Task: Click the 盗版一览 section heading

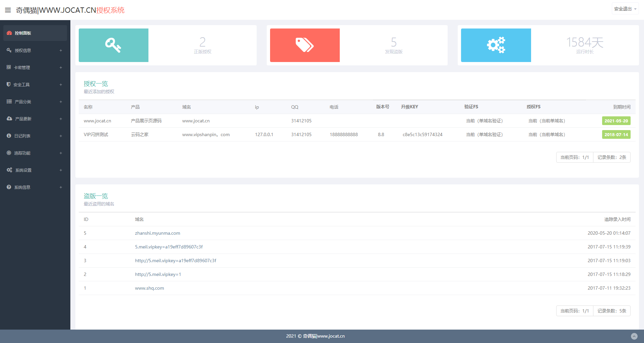Action: tap(96, 196)
